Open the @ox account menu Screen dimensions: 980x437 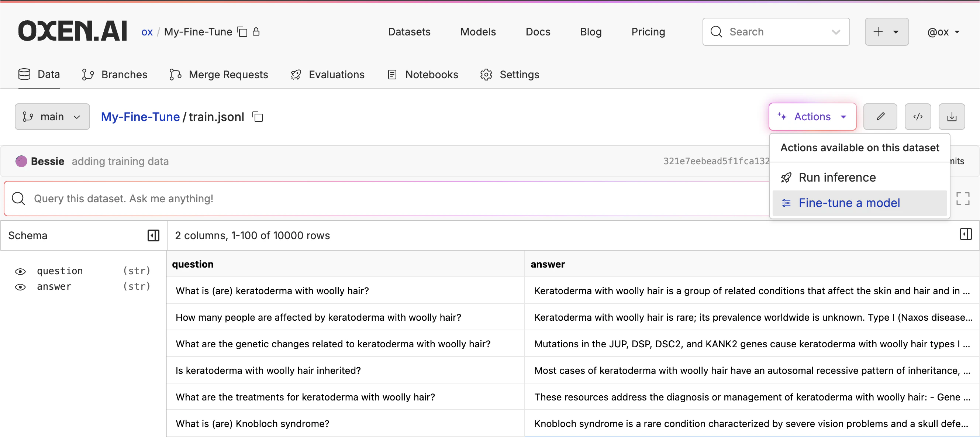point(943,32)
